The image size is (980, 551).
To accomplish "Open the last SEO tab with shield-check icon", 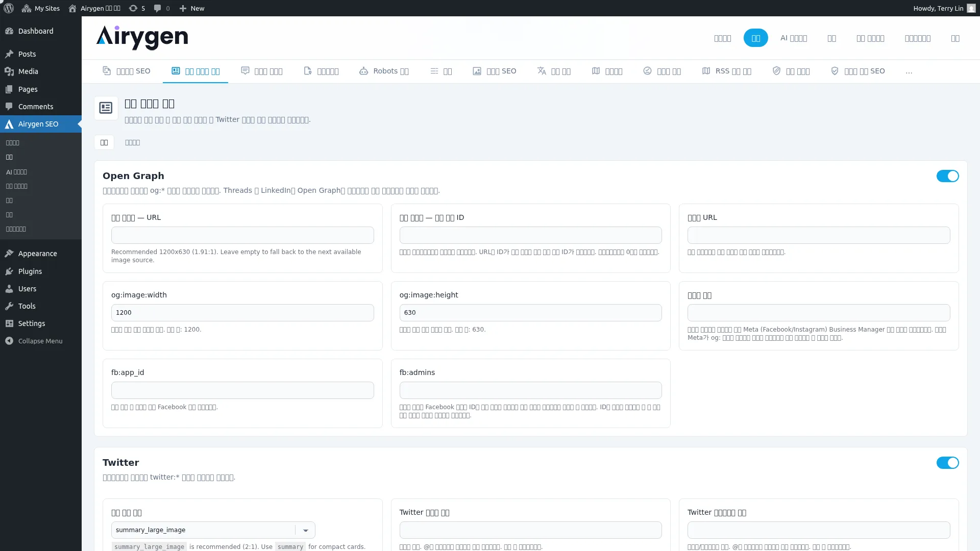I will click(858, 71).
